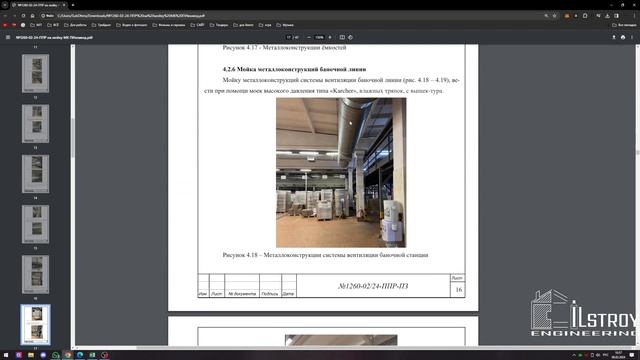640x360 pixels.
Task: Select the page 12 thumbnail
Action: (36, 73)
